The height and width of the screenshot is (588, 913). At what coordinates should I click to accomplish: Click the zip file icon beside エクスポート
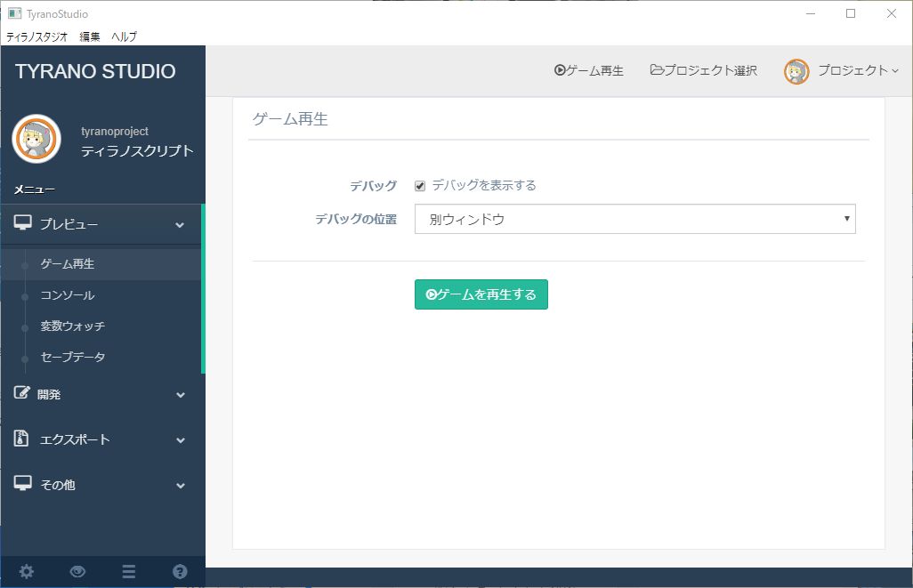(x=21, y=438)
